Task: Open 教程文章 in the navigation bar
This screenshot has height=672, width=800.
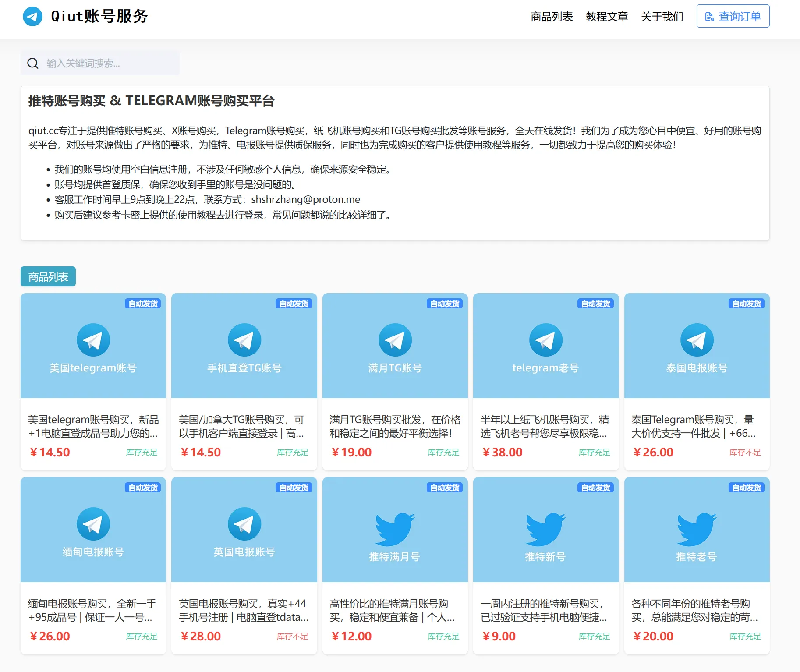Action: pyautogui.click(x=607, y=17)
